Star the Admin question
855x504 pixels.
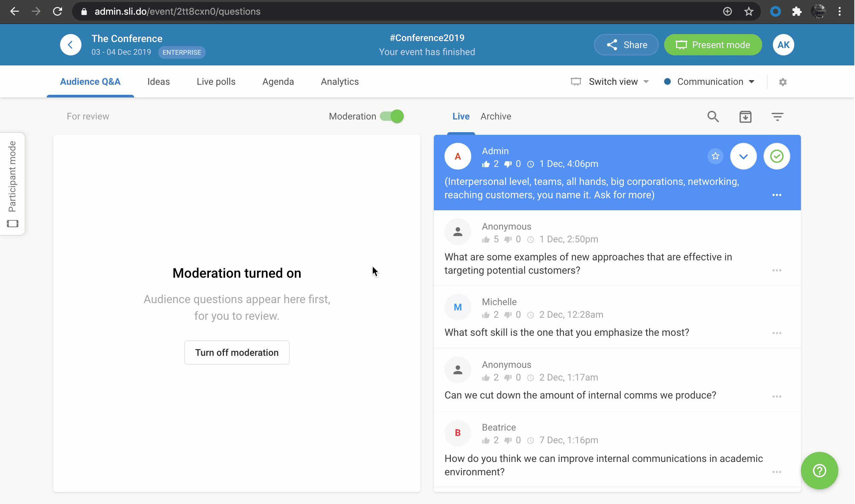pos(716,156)
